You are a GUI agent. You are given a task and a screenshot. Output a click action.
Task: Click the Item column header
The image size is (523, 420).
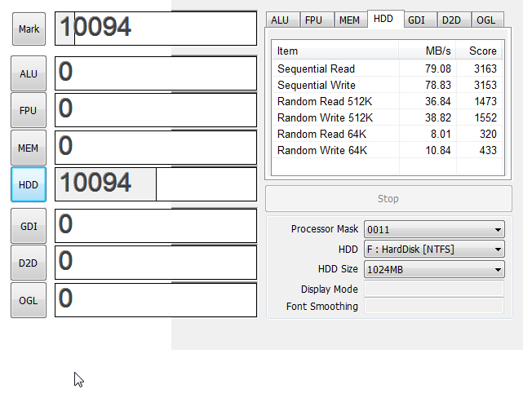tap(335, 51)
